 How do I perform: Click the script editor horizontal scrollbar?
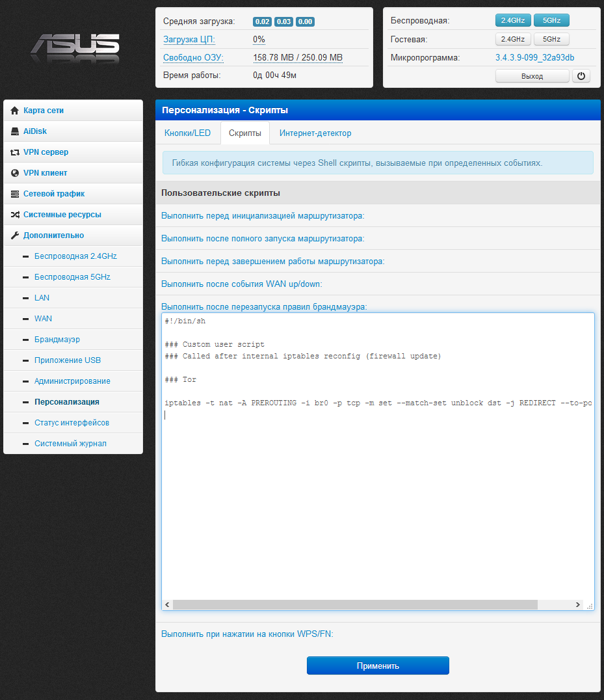tap(355, 604)
